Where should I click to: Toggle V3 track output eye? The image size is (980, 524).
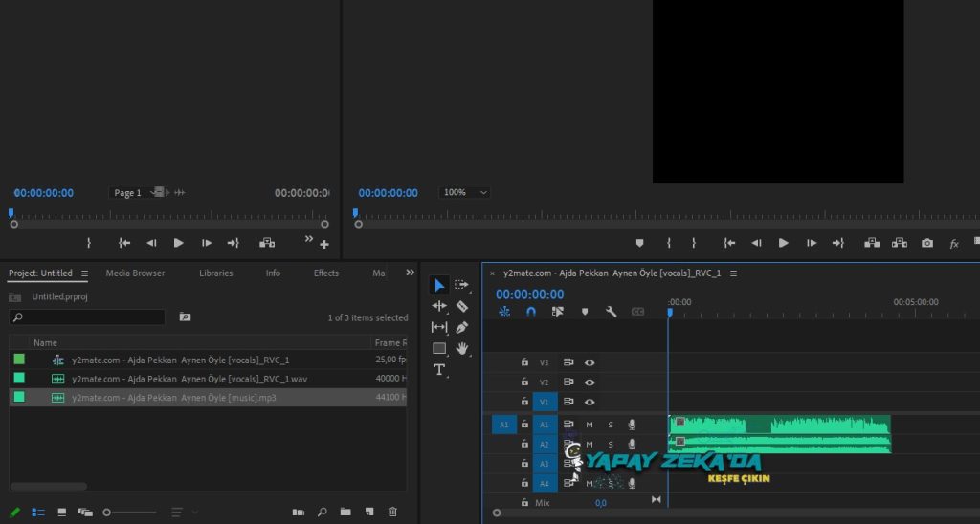(x=590, y=362)
